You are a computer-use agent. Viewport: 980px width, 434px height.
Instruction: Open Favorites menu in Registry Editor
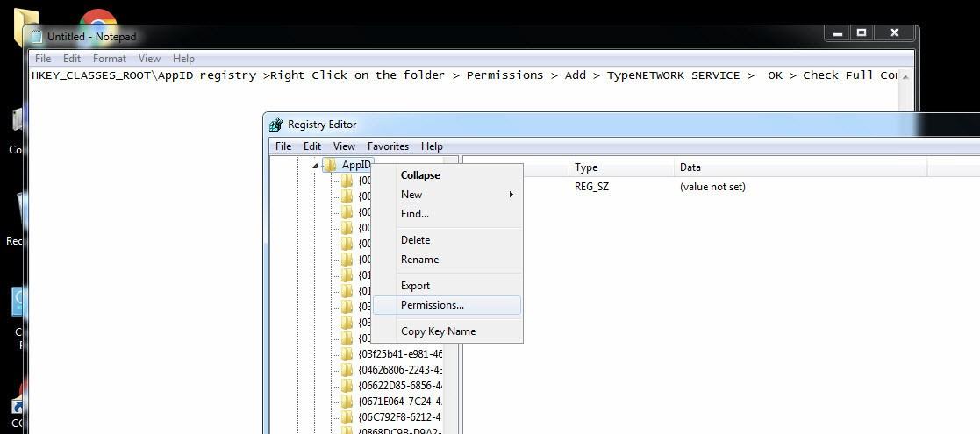coord(388,146)
